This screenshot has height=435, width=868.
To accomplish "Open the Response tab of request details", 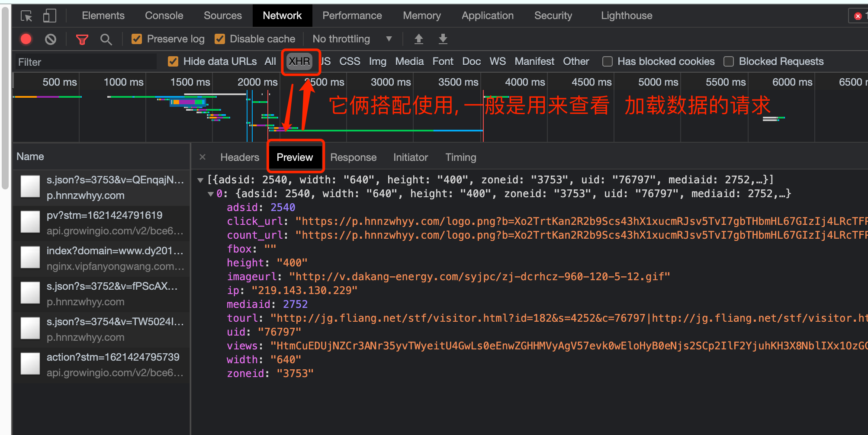I will point(354,157).
